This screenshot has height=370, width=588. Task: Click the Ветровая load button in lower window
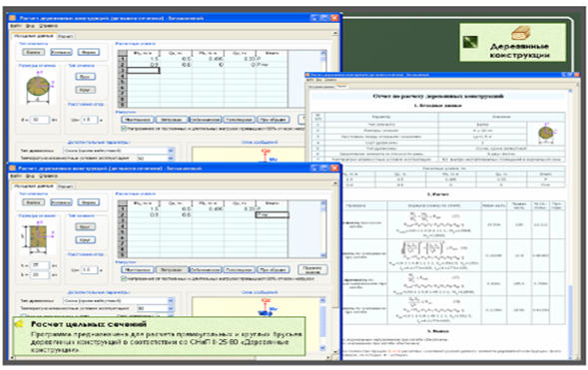pos(171,269)
